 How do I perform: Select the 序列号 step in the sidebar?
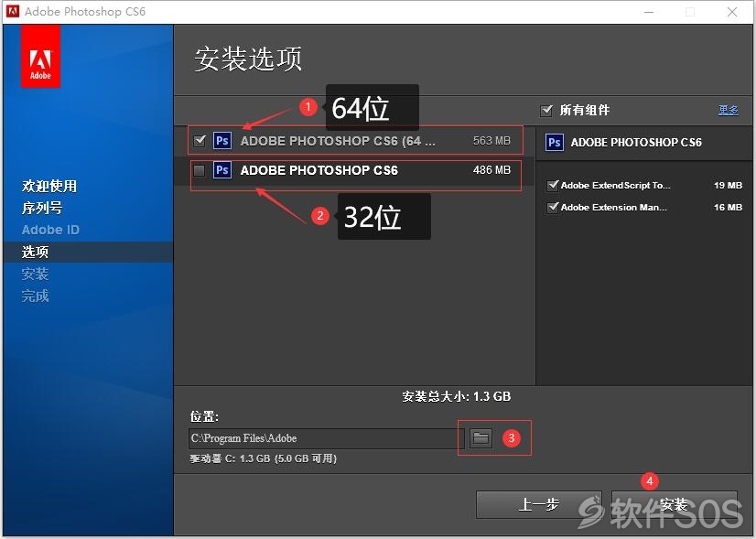point(42,209)
